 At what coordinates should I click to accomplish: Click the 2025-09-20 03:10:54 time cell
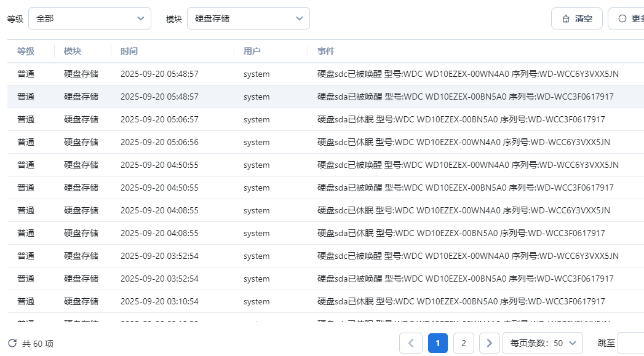pos(159,301)
